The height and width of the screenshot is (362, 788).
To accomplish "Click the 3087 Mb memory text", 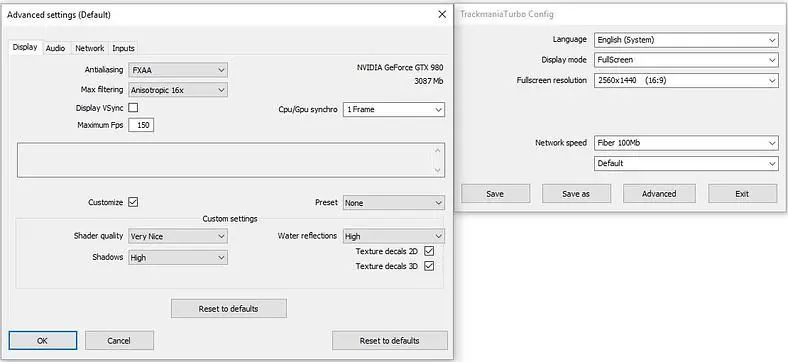I will tap(429, 81).
